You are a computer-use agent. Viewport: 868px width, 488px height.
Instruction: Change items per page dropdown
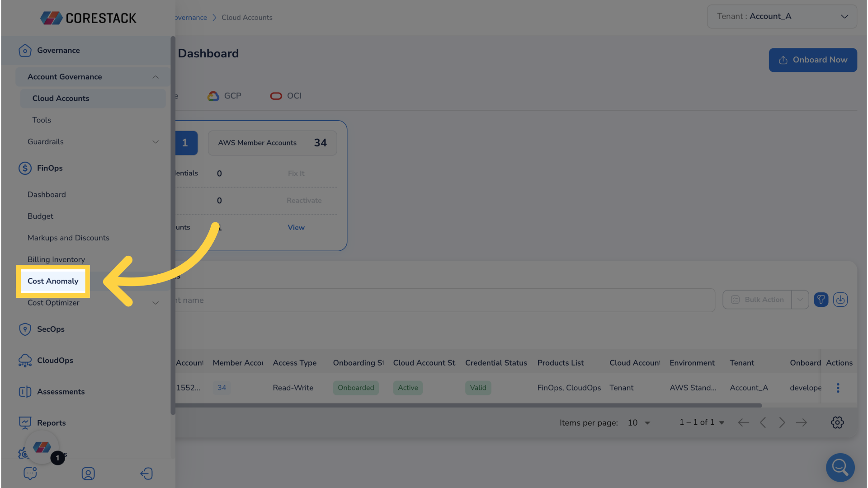(x=639, y=422)
